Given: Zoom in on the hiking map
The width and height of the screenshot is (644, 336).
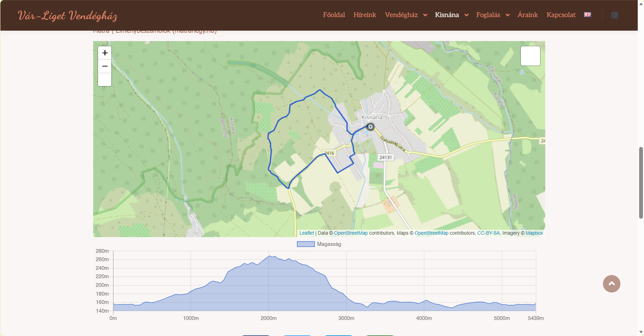Looking at the screenshot, I should coord(105,53).
